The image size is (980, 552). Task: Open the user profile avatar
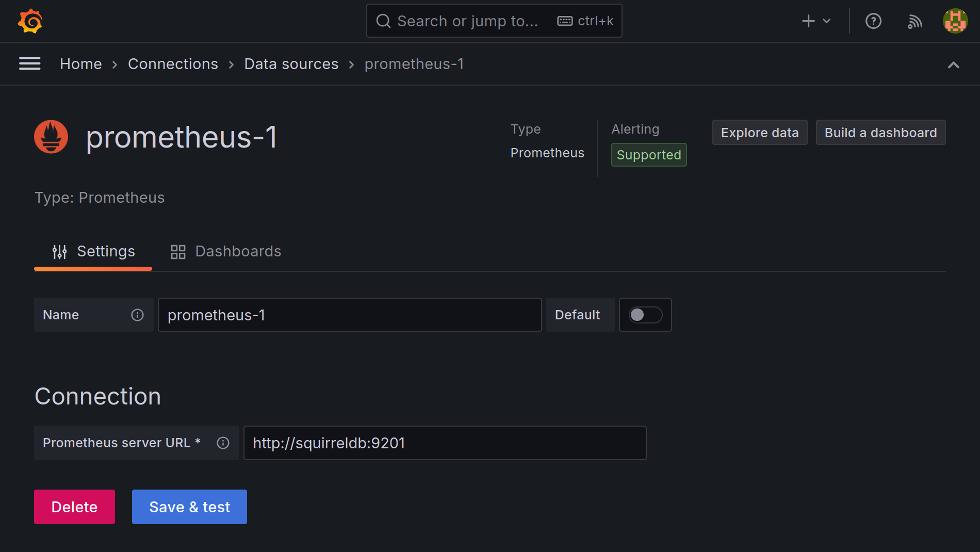pos(955,21)
